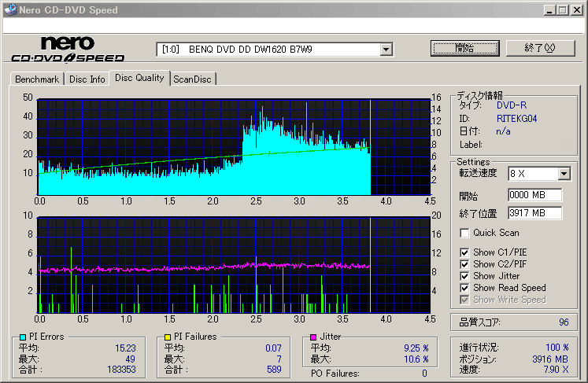Switch to the Disc Info tab
588x383 pixels.
[x=87, y=79]
